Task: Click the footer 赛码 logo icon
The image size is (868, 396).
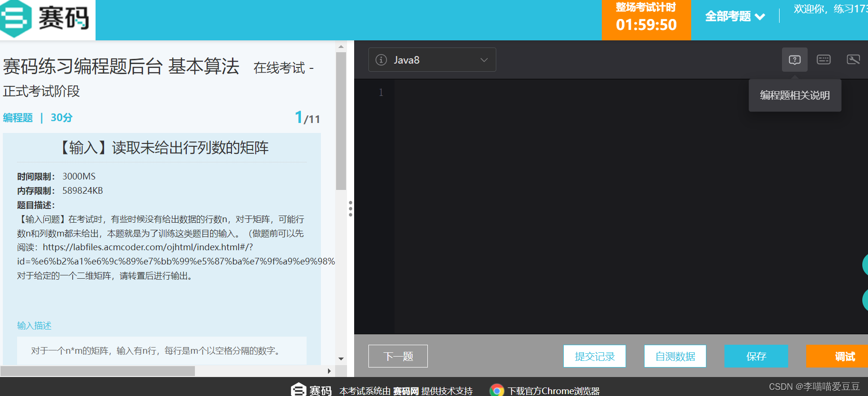Action: pos(298,390)
